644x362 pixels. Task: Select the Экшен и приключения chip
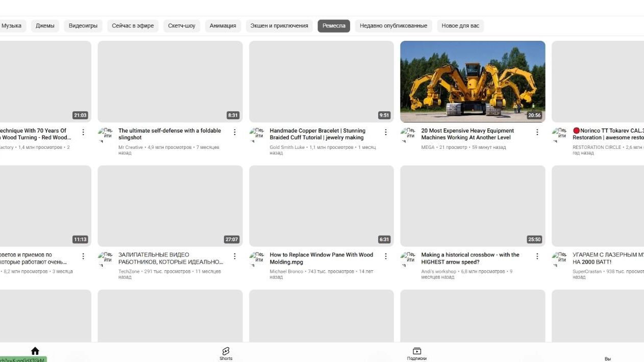279,25
